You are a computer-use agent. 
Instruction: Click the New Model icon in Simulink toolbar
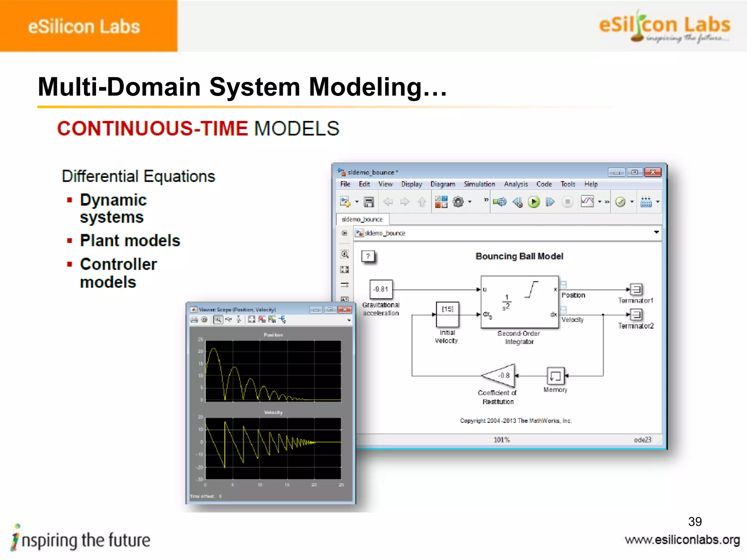click(345, 202)
